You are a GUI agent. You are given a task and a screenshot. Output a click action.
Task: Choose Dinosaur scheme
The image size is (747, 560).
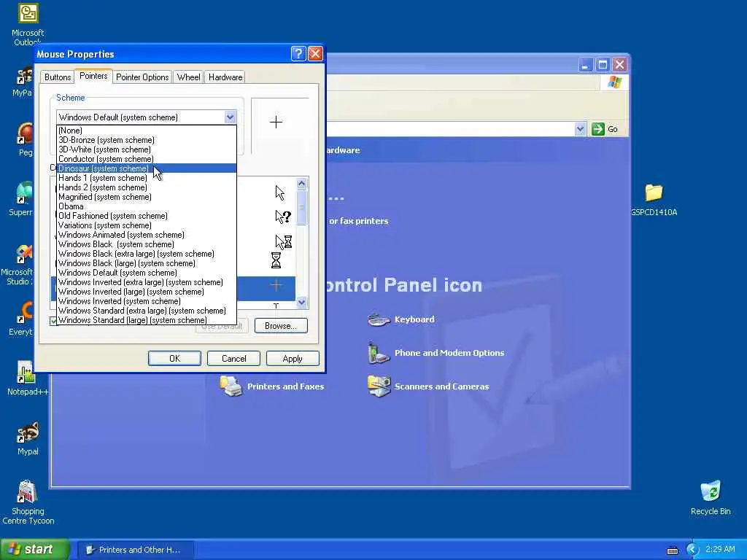tap(146, 168)
